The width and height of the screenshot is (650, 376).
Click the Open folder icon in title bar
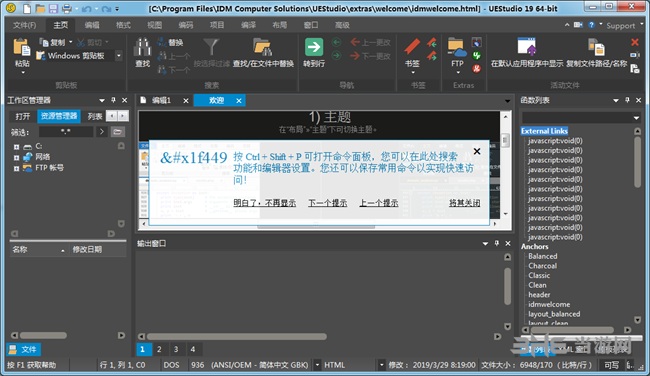(40, 8)
